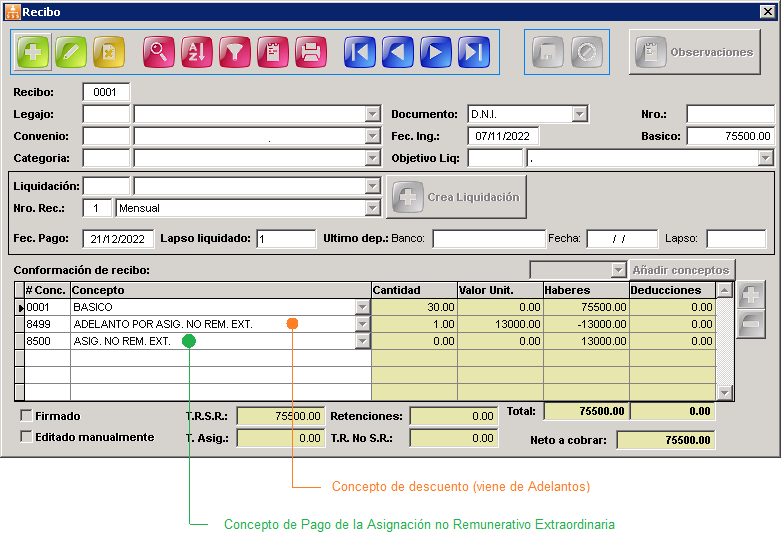This screenshot has width=781, height=541.
Task: Click the greyed save icon
Action: coord(547,52)
